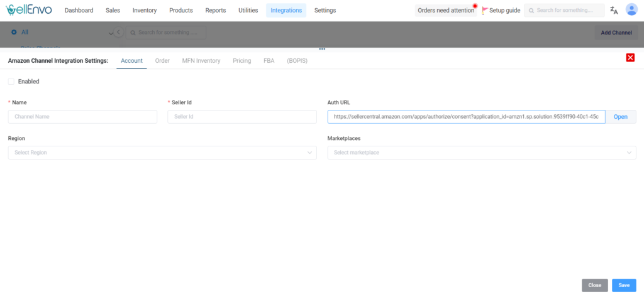Click the Open button beside Auth URL
Viewport: 644px width, 299px height.
point(620,117)
